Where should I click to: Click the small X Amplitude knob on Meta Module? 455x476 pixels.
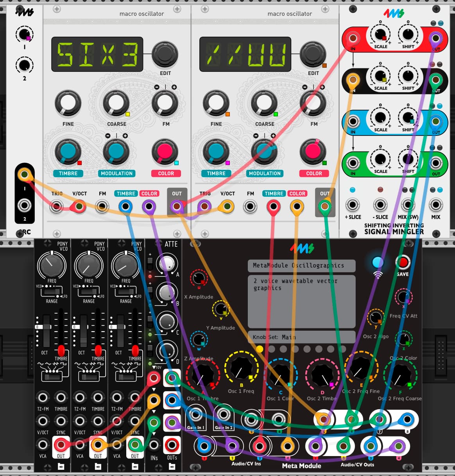(199, 278)
